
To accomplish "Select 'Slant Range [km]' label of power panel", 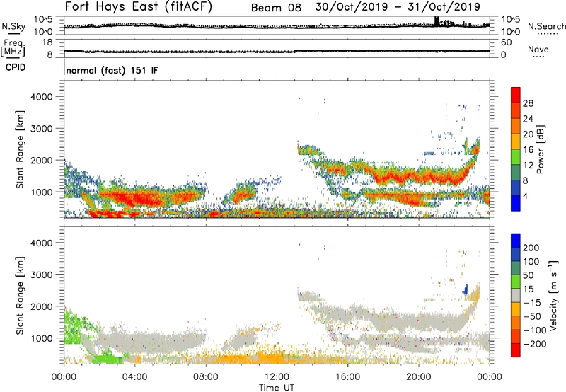I will (x=20, y=149).
